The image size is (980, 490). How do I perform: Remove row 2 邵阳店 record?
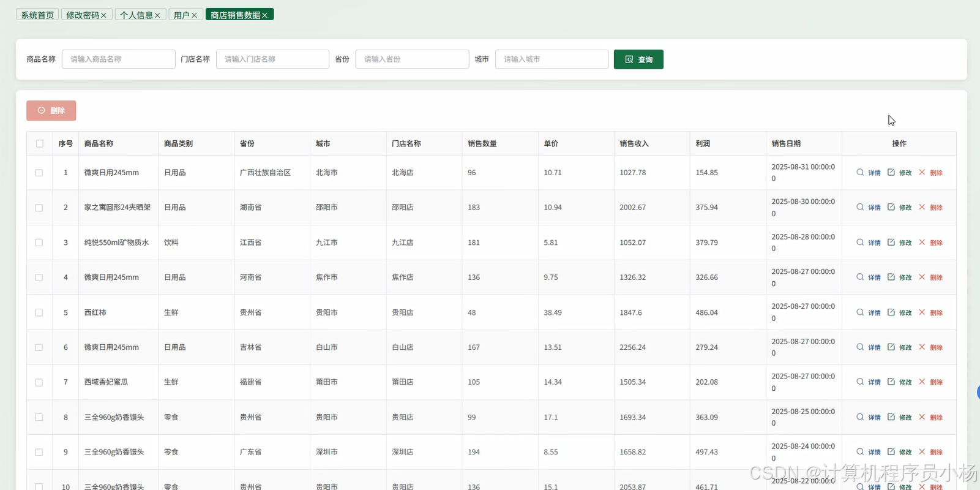coord(930,208)
